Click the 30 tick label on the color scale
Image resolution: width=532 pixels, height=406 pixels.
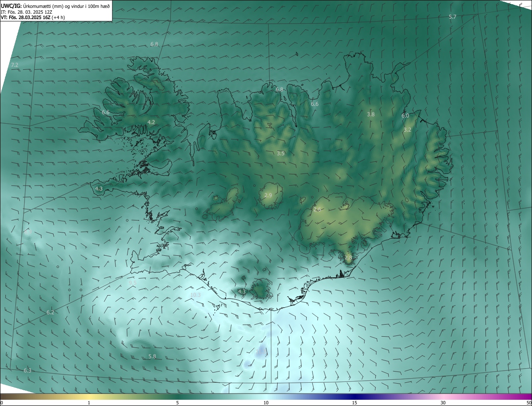click(x=443, y=403)
